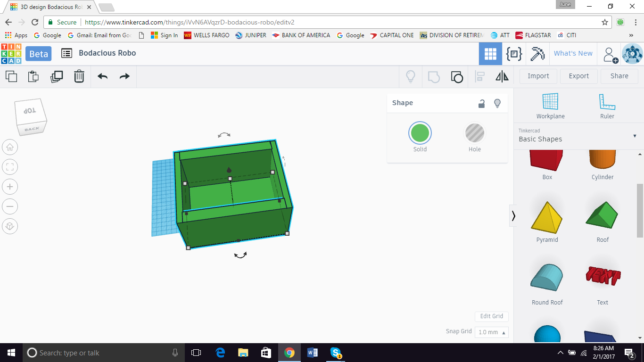Open the Minecraft pickaxe view
Screen dimensions: 644x362
click(537, 54)
